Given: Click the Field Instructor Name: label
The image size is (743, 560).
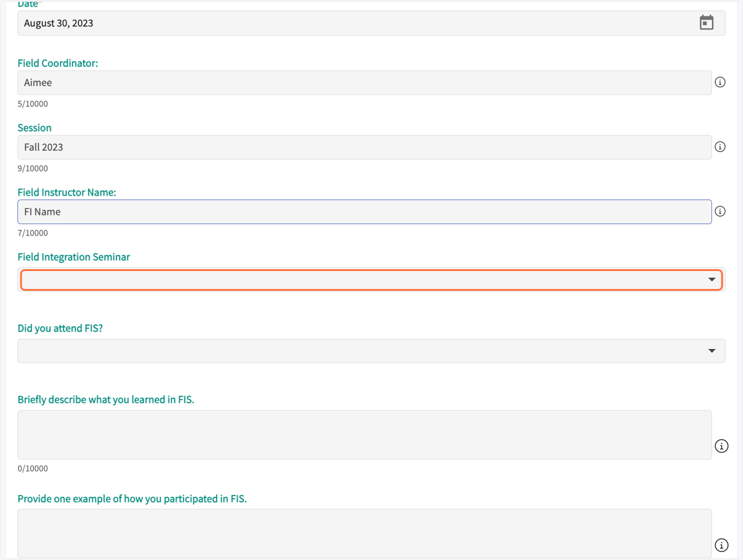Looking at the screenshot, I should click(67, 192).
